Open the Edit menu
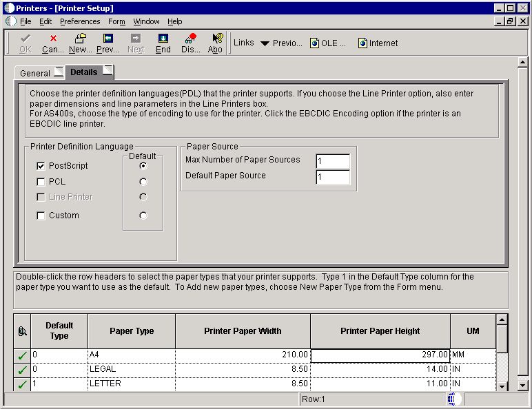 (x=45, y=21)
